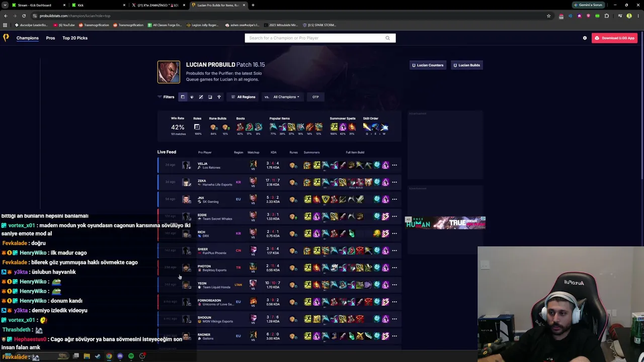Bookmark this page with the star icon

548,16
